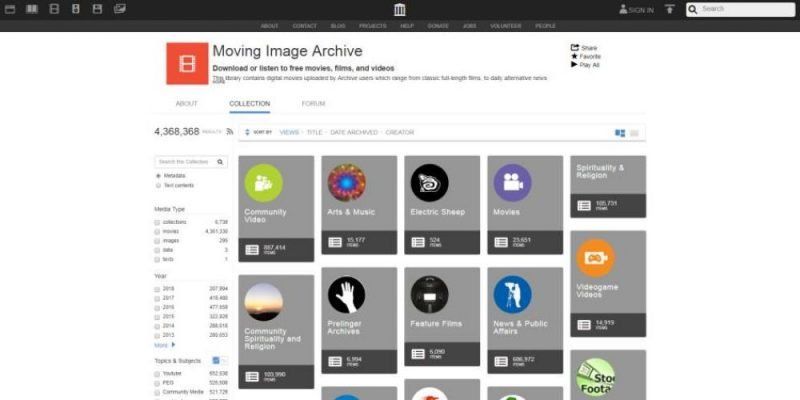Click the upload arrow icon
This screenshot has height=400, width=800.
coord(669,9)
